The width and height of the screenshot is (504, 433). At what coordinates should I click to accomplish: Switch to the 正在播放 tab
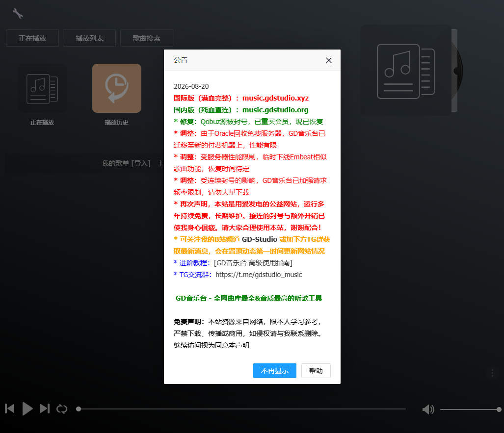point(32,38)
